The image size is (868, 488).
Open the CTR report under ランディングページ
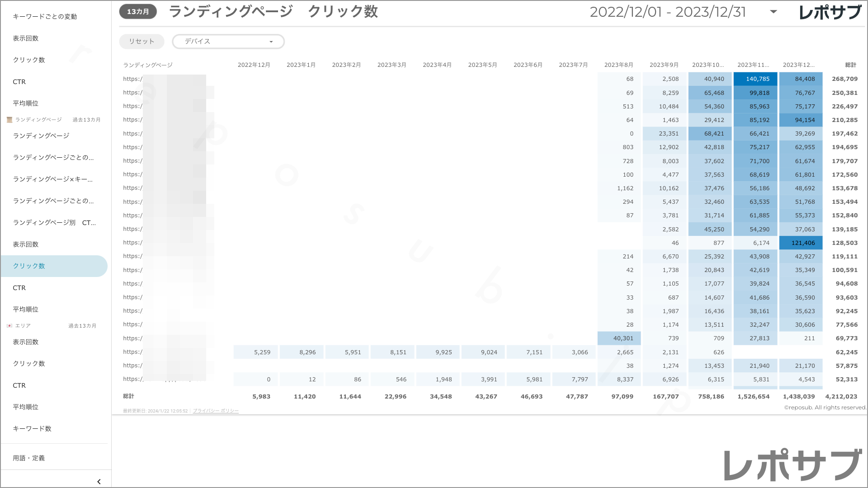[x=19, y=288]
